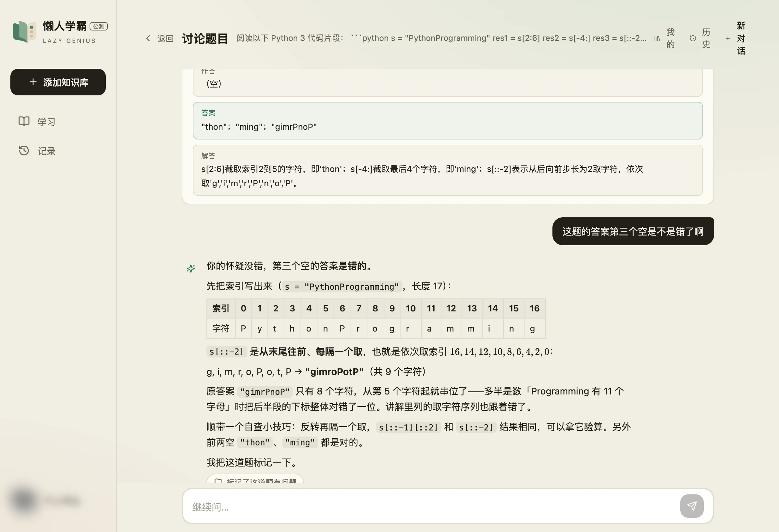Click the 公测 beta badge

(99, 26)
